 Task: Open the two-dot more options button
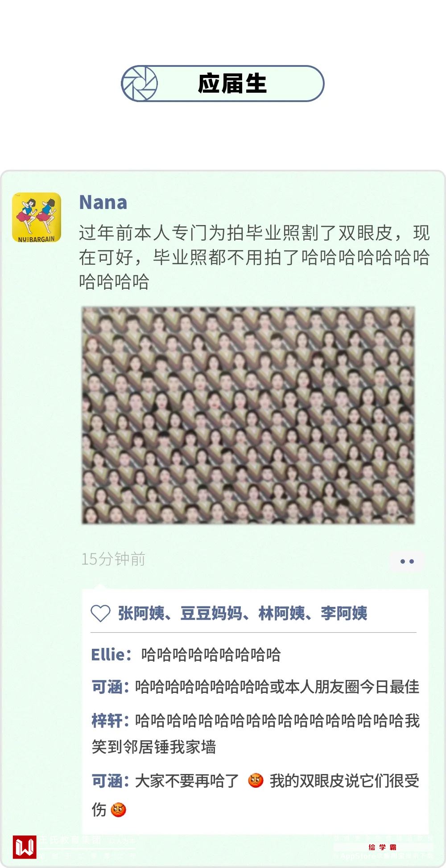coord(407,561)
